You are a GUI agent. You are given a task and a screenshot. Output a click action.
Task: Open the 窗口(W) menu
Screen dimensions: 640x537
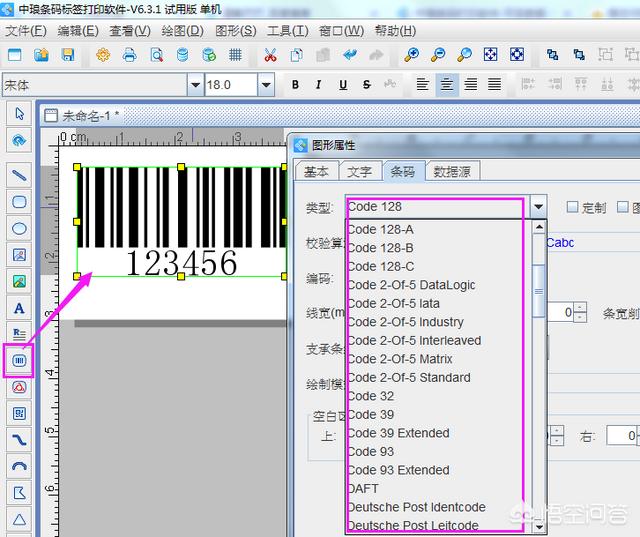[x=341, y=31]
